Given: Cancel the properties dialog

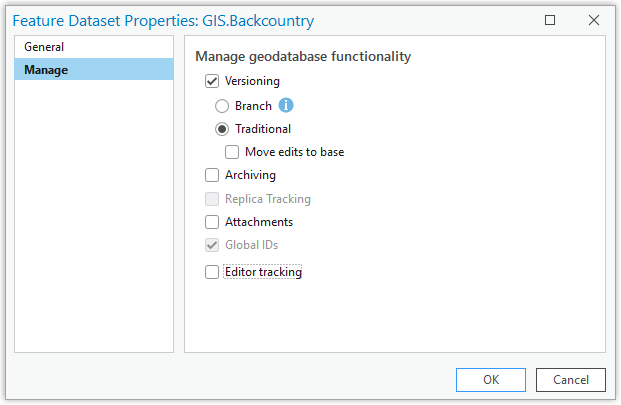Looking at the screenshot, I should (x=570, y=380).
